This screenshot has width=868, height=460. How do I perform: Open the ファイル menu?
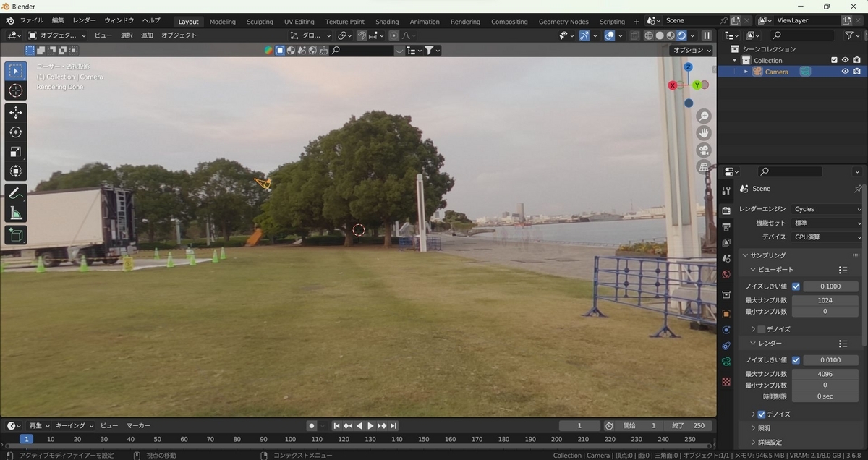pos(31,21)
